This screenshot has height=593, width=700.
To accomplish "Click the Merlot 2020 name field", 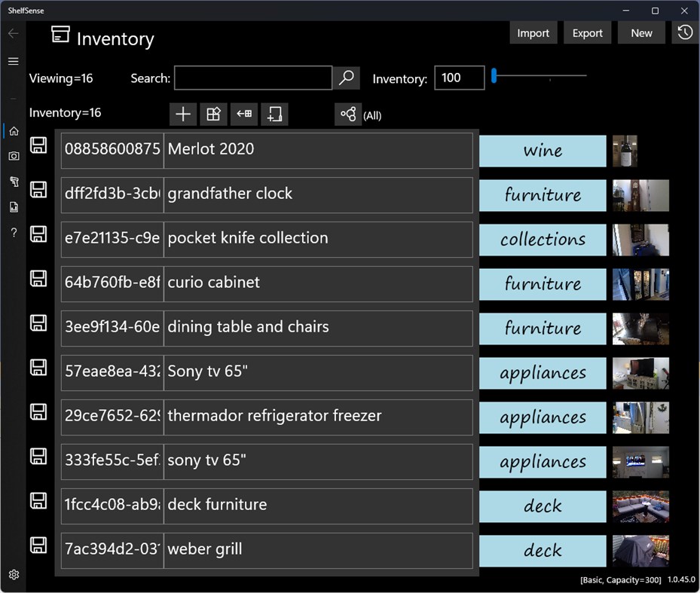I will [x=318, y=151].
